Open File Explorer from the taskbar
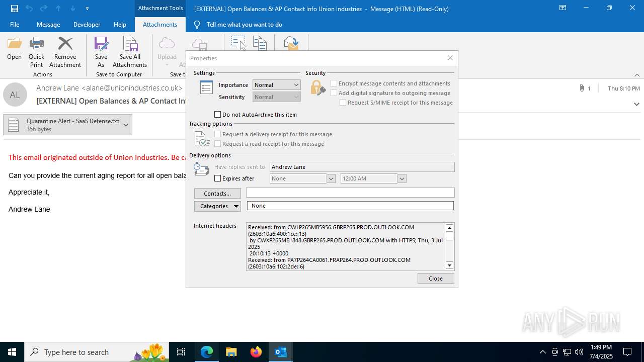Screen dimensions: 644x362 (231, 352)
